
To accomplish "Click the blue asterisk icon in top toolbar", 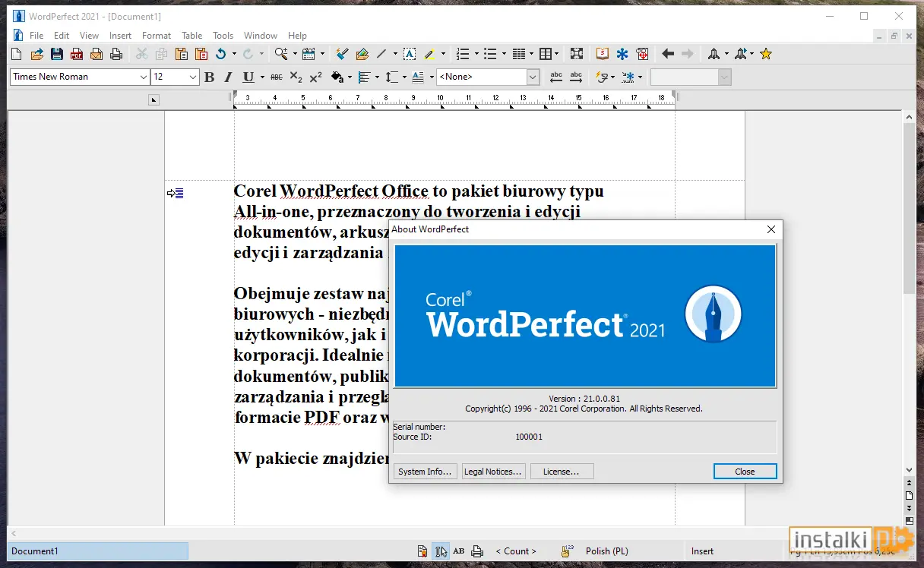I will tap(622, 54).
